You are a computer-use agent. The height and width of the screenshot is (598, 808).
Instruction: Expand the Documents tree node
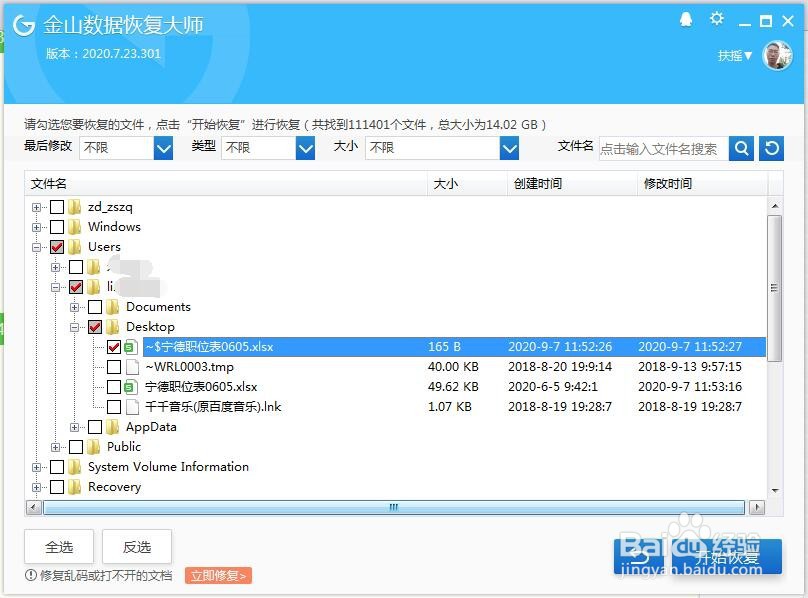pos(75,307)
